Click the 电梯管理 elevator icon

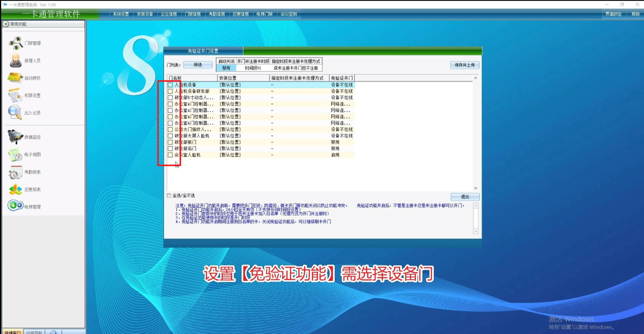coord(15,206)
